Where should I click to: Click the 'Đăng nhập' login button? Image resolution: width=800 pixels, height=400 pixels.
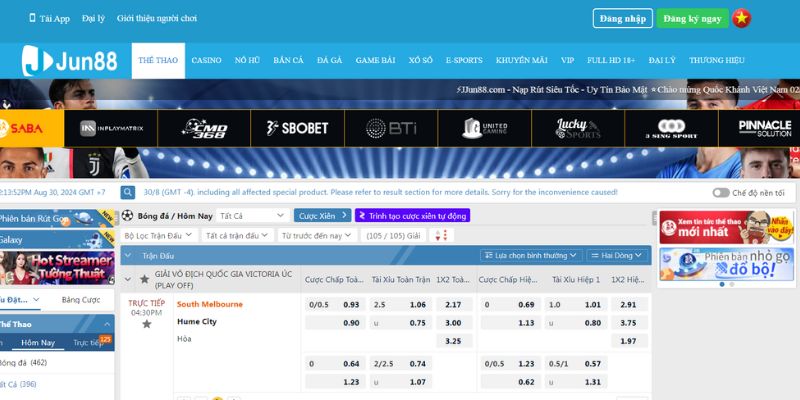point(622,18)
